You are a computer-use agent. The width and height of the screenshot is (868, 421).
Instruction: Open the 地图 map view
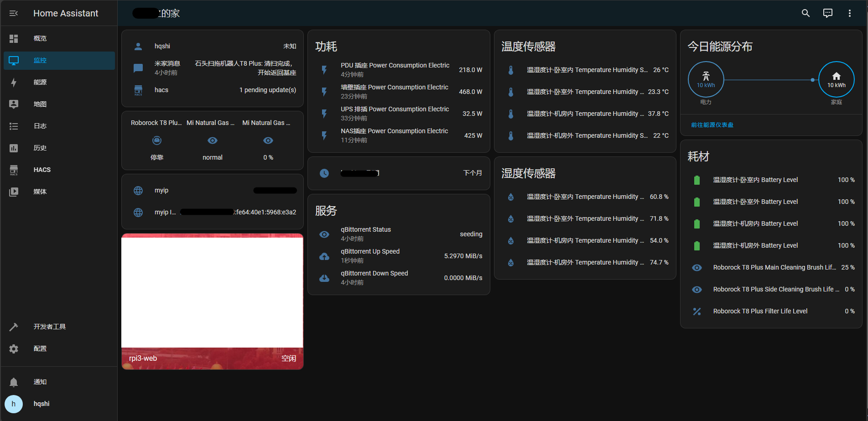coord(59,104)
